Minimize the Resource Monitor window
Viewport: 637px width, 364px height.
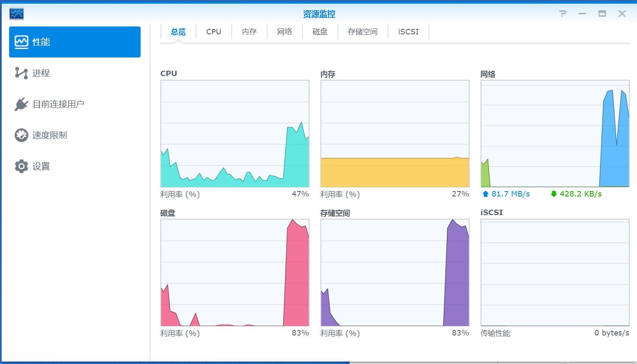tap(582, 14)
